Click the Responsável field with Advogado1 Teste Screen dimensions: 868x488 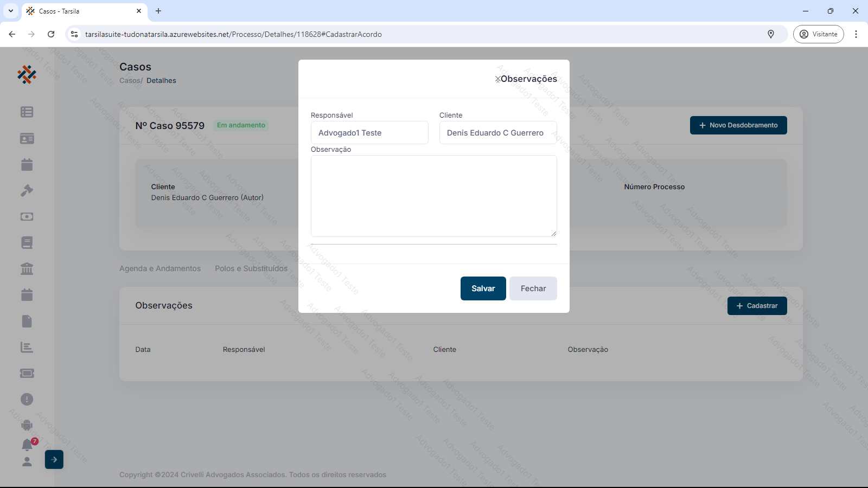coord(369,133)
